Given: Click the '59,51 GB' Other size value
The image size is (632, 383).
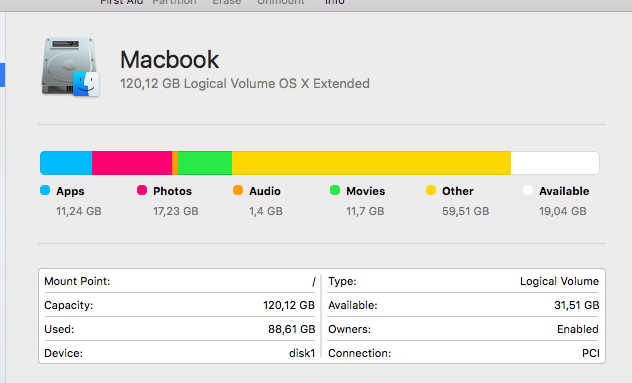Looking at the screenshot, I should pos(466,211).
